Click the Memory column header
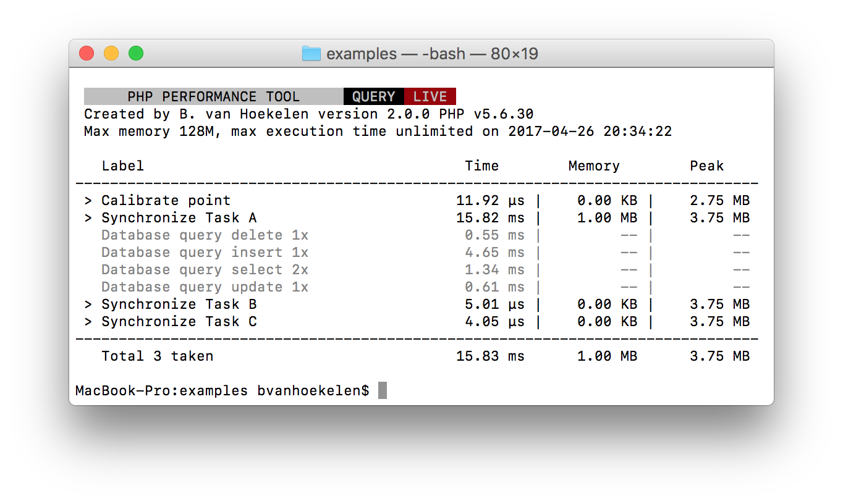The width and height of the screenshot is (843, 504). point(593,166)
